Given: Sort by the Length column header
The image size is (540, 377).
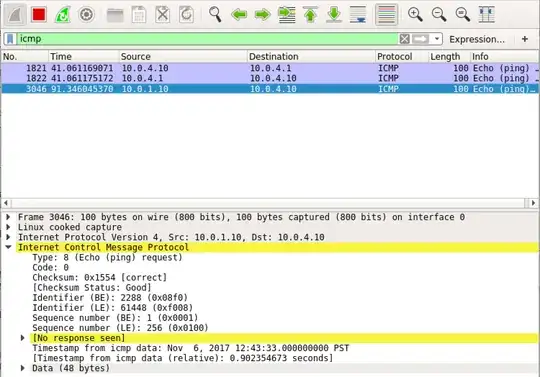Looking at the screenshot, I should pyautogui.click(x=449, y=56).
